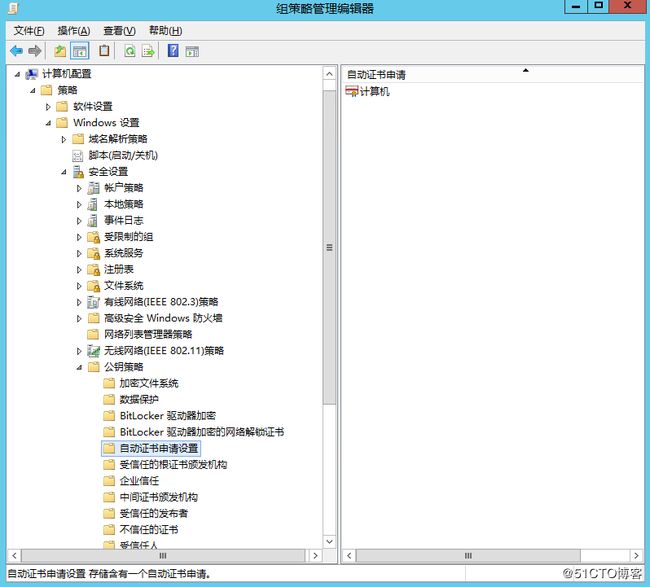This screenshot has width=650, height=587.
Task: Click the 系统服务 locked folder icon
Action: 94,253
